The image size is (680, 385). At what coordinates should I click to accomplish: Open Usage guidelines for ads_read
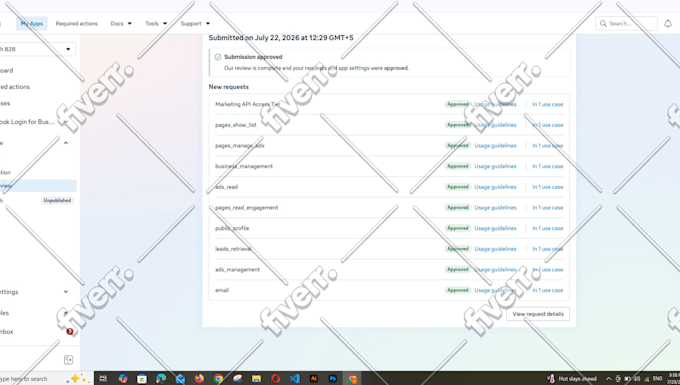click(x=495, y=187)
